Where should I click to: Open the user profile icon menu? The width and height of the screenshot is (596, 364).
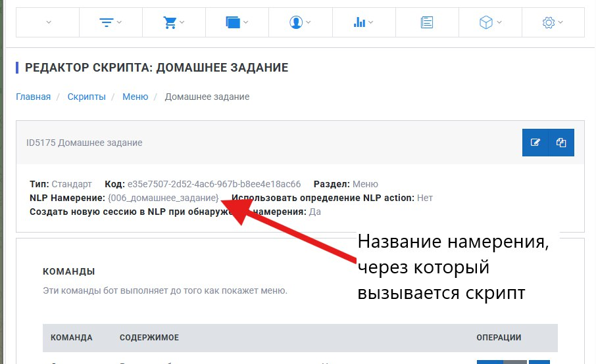click(x=295, y=22)
